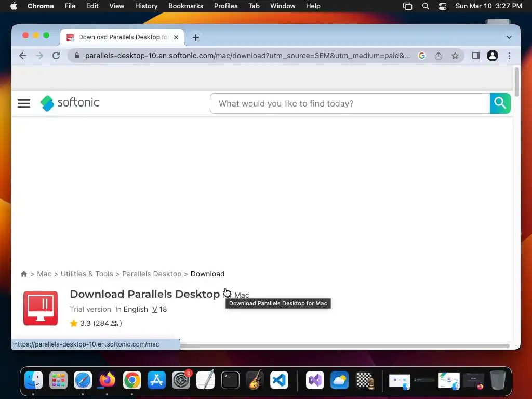532x399 pixels.
Task: Open GarageBand from the Dock
Action: click(x=255, y=380)
